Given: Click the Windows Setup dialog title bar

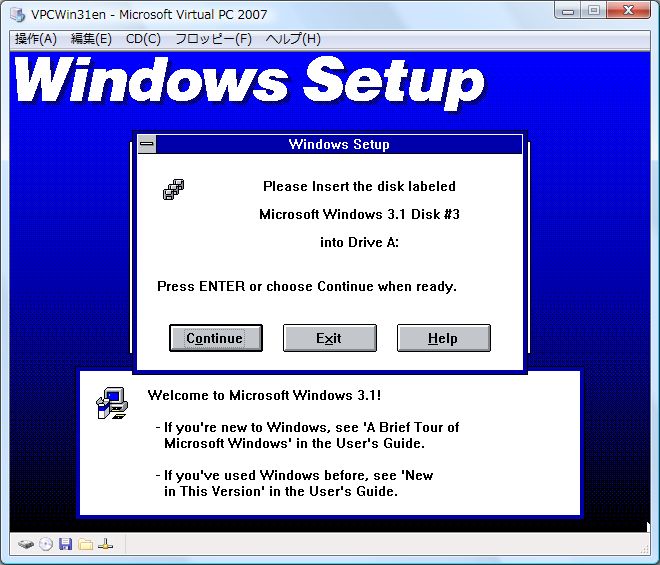Looking at the screenshot, I should 339,144.
